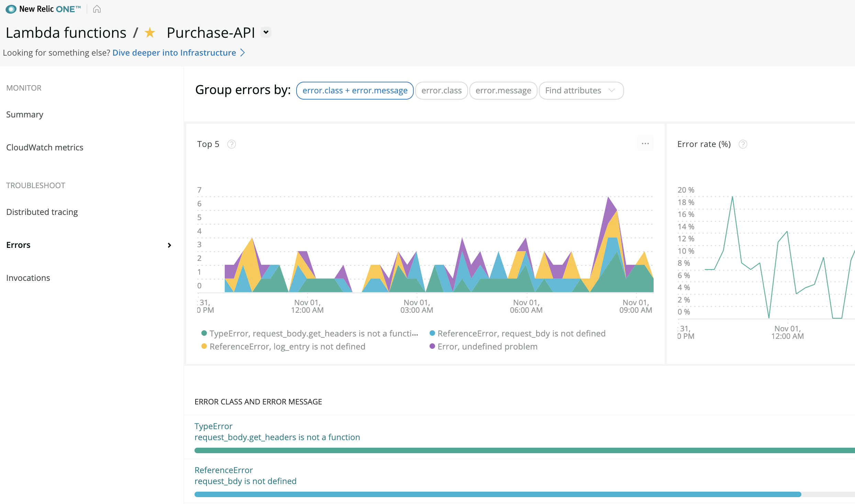Click the Nov 01, 03:00 AM axis label

click(x=417, y=306)
